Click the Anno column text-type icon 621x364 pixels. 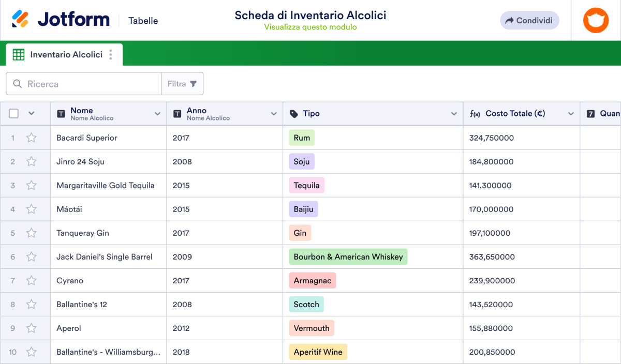click(178, 114)
